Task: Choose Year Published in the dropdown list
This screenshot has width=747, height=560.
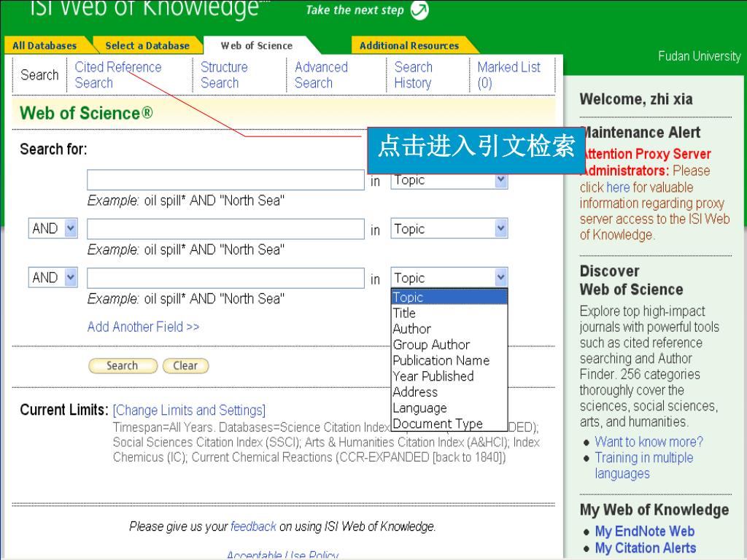Action: pos(449,376)
